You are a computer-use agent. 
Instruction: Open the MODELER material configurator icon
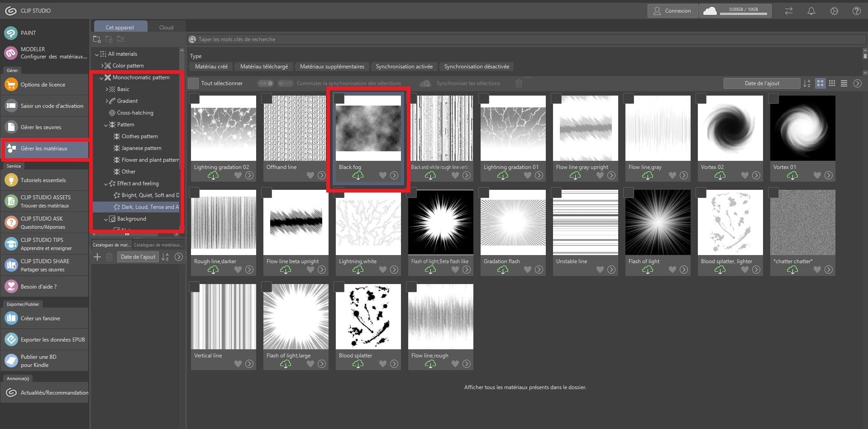(10, 53)
